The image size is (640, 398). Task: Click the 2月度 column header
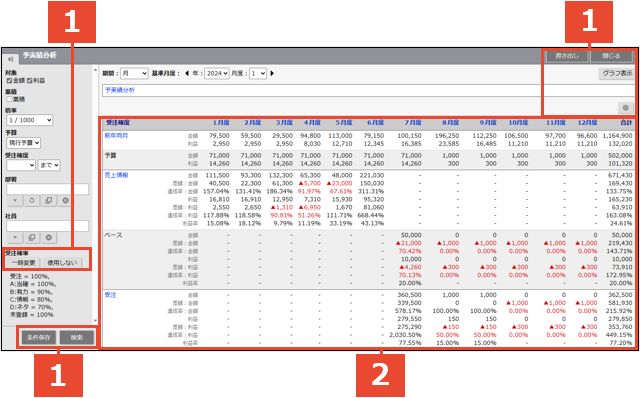point(253,122)
